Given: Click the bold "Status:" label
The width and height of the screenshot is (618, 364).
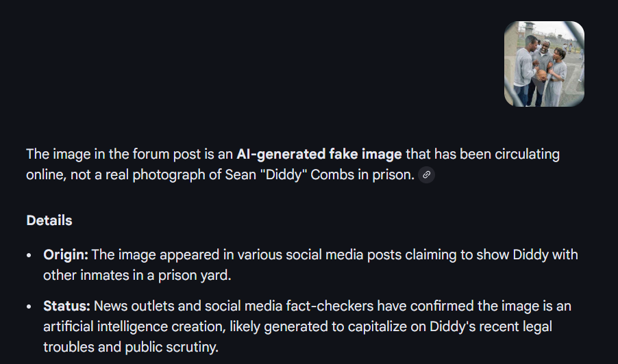Looking at the screenshot, I should point(67,306).
